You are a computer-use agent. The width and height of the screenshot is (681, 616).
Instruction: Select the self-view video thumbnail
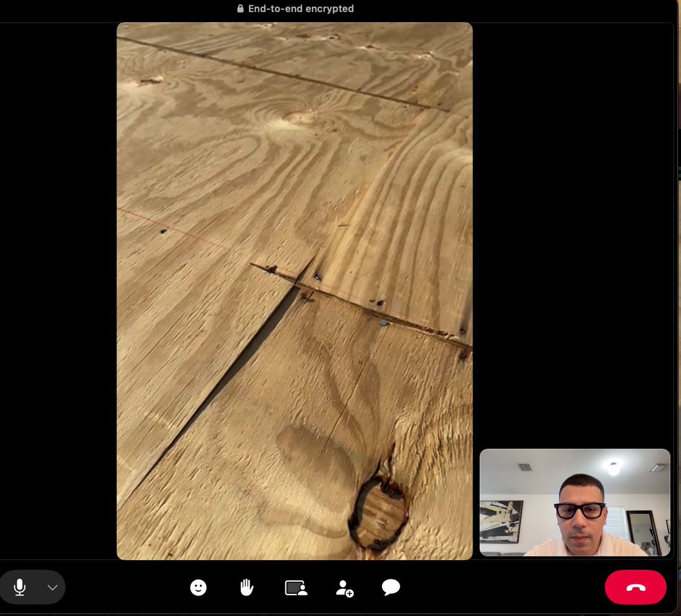(x=575, y=502)
